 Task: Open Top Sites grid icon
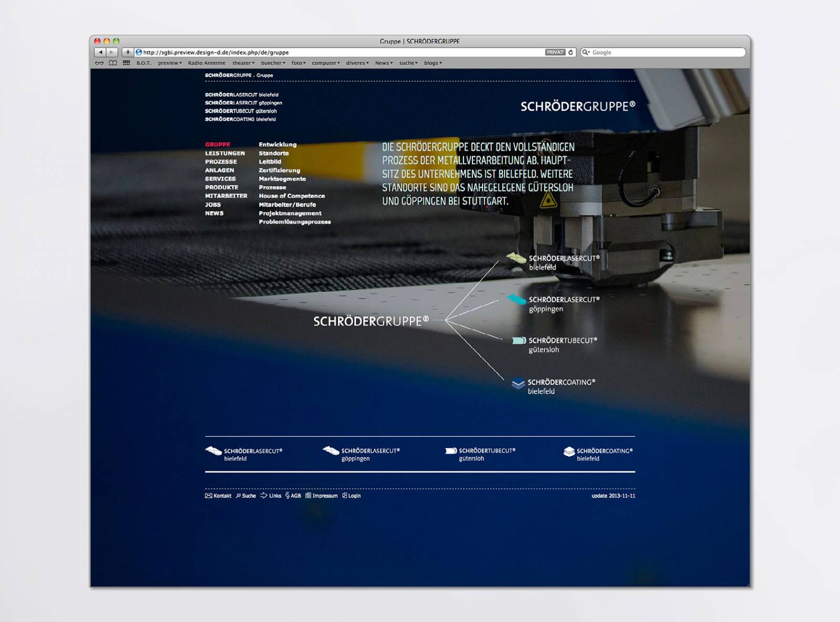[x=127, y=63]
